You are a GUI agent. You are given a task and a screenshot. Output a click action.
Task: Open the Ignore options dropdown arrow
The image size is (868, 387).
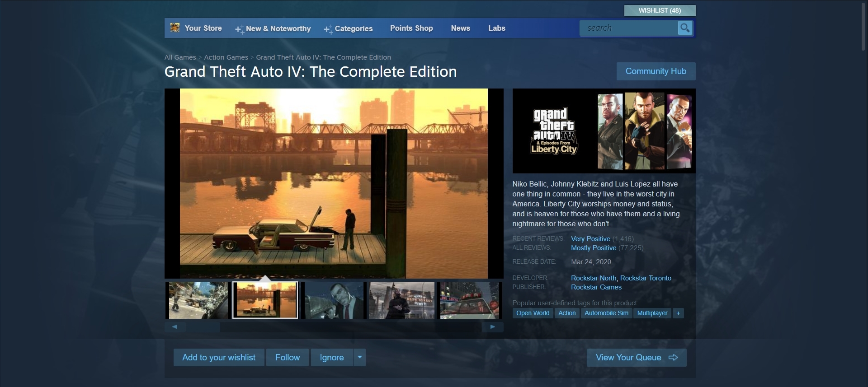tap(359, 357)
